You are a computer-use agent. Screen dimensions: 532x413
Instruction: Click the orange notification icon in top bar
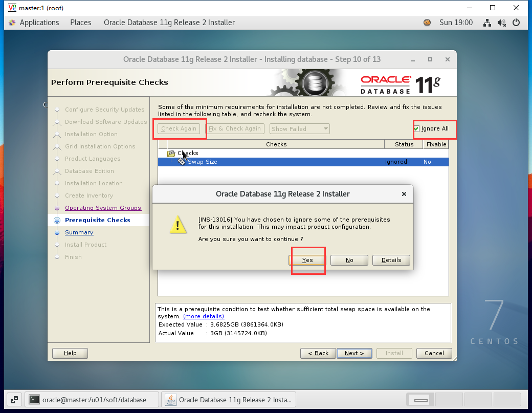pos(427,23)
